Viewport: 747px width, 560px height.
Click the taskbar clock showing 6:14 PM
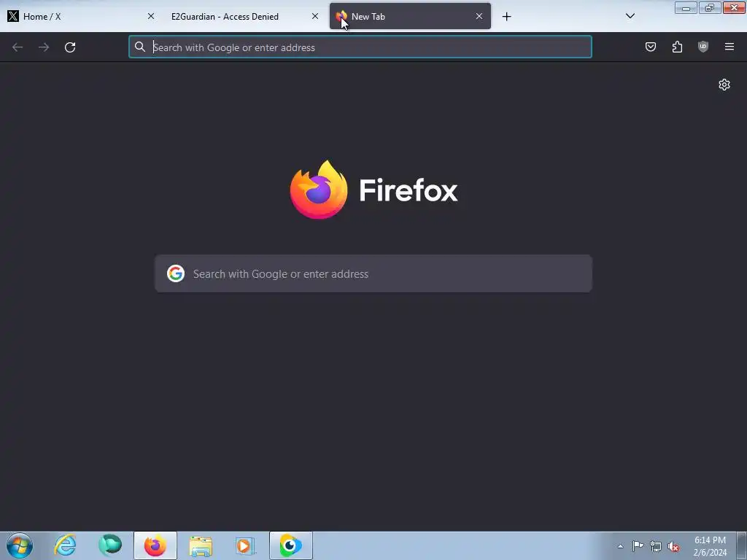pos(710,546)
